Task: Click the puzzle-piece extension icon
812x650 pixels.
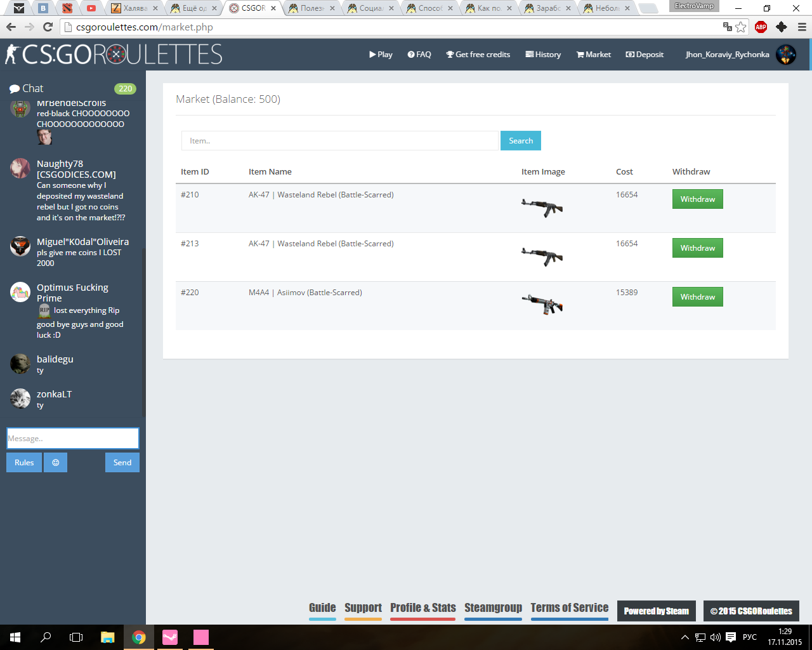Action: coord(782,27)
